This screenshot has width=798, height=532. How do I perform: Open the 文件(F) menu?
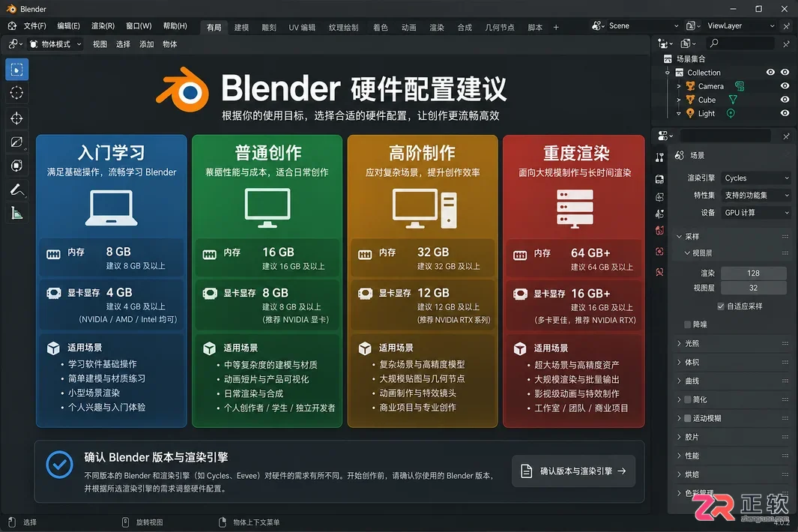coord(34,26)
